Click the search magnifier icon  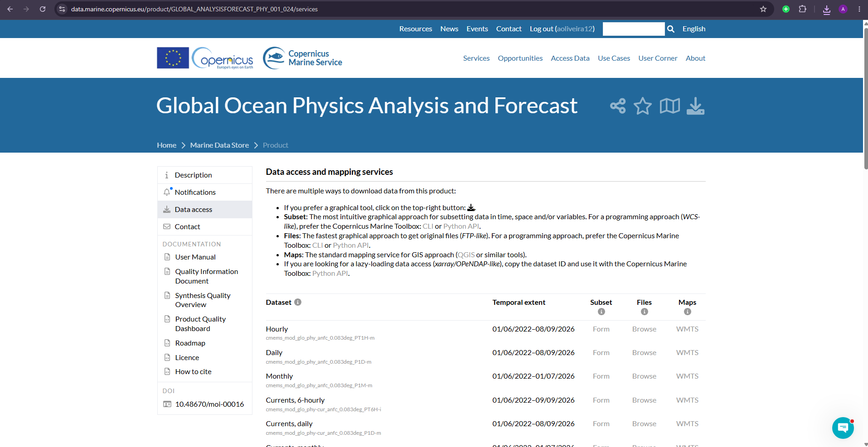coord(671,29)
